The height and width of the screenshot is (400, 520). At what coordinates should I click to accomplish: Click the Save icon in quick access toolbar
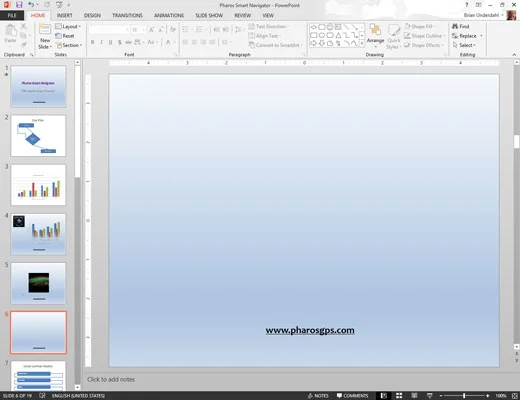point(19,5)
